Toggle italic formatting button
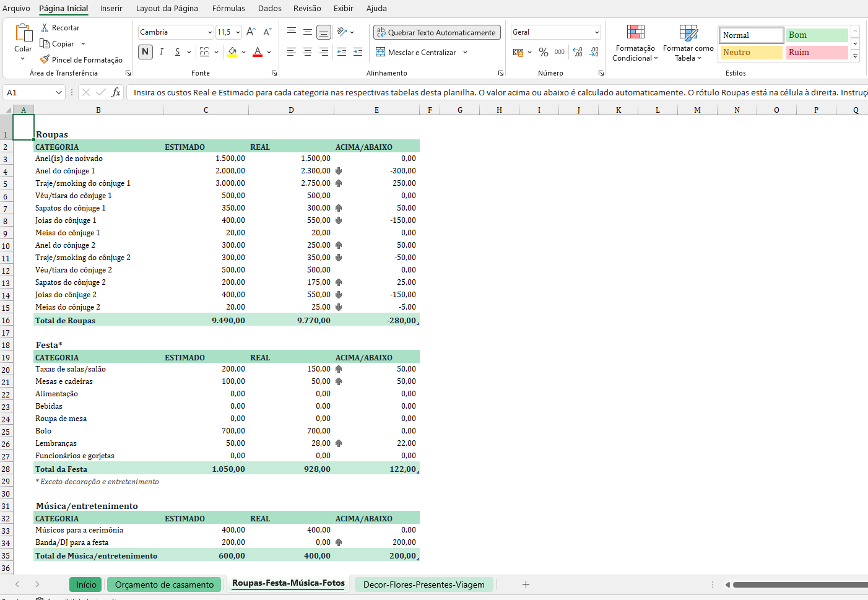The height and width of the screenshot is (600, 868). coord(162,52)
